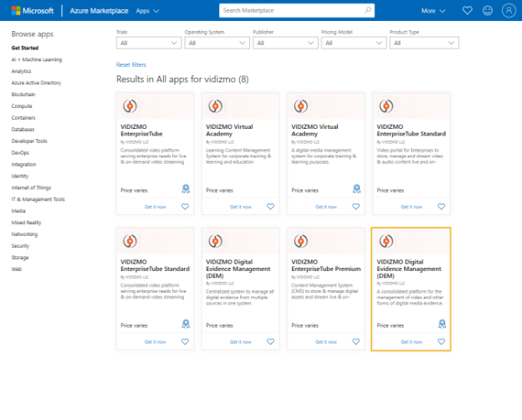Click the VIDIZMO logo on highlighted DEM card
This screenshot has width=522, height=420.
click(x=386, y=241)
